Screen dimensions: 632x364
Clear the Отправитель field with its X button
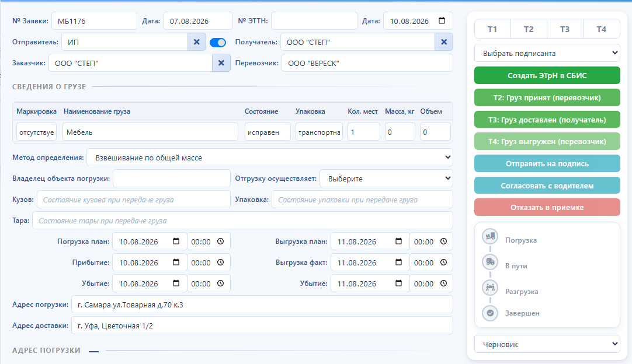click(x=197, y=42)
